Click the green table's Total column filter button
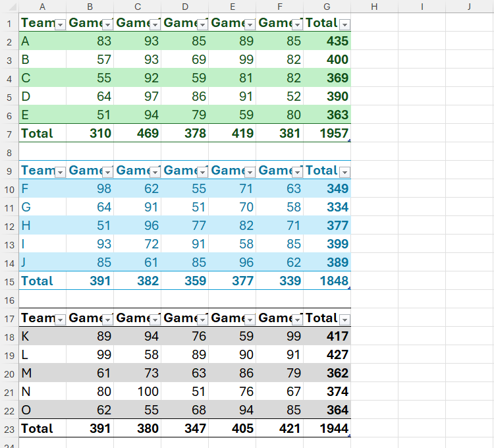Screen dimensions: 494x448 pyautogui.click(x=344, y=24)
